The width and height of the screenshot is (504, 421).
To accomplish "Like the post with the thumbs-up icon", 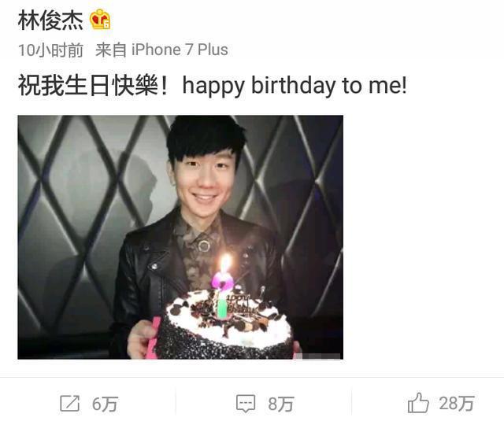I will click(418, 403).
